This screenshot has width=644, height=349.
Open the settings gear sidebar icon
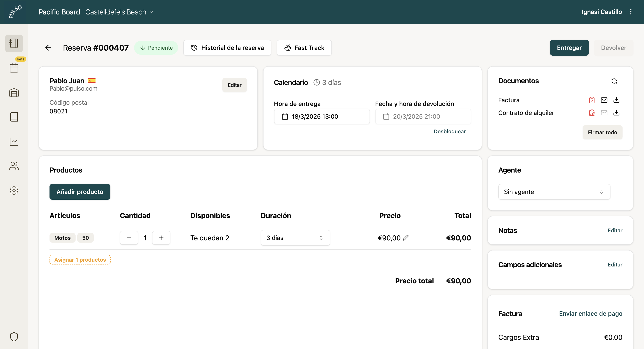14,190
